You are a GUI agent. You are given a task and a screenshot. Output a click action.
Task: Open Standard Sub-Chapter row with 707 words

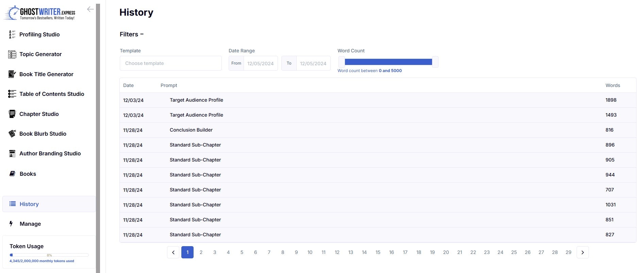click(x=378, y=190)
